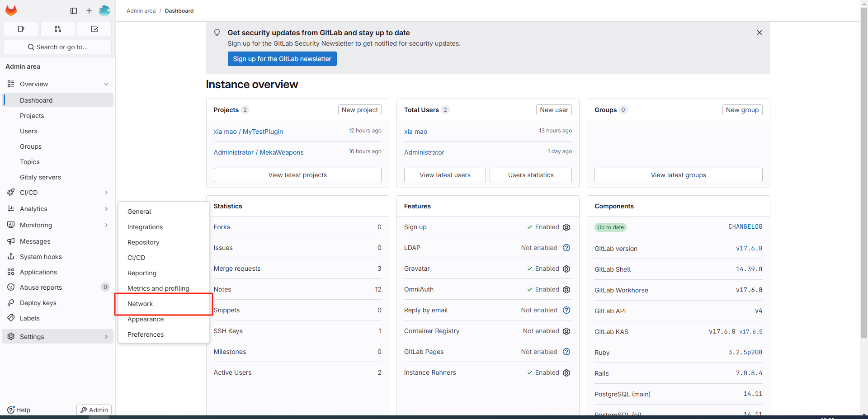Click the Applications grid icon

tap(11, 272)
